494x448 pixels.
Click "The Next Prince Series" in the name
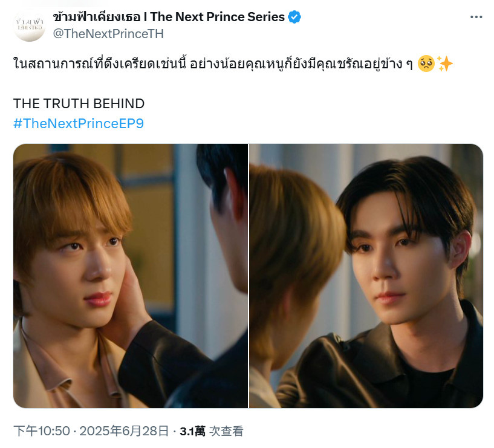[217, 17]
